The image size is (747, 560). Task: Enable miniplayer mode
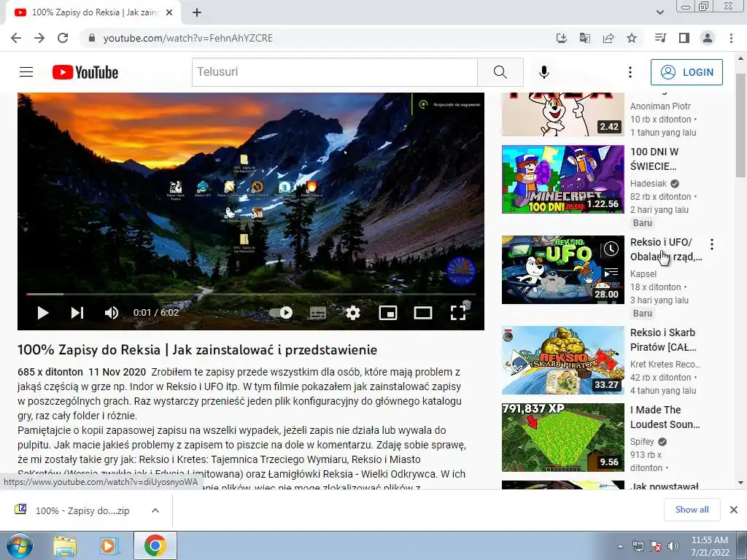(388, 313)
